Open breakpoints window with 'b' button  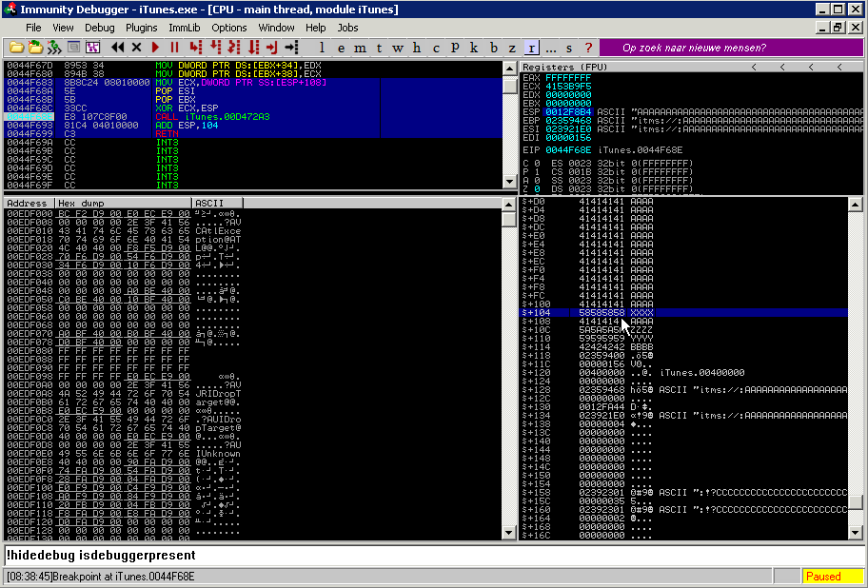pyautogui.click(x=494, y=48)
